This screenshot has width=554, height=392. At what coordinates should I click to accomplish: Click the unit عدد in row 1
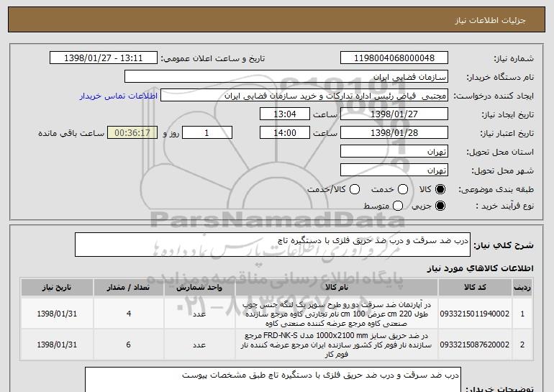coord(199,314)
